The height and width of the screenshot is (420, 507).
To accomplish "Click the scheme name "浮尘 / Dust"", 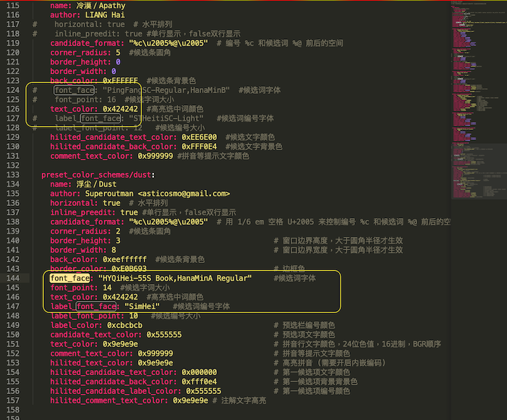I will point(95,184).
